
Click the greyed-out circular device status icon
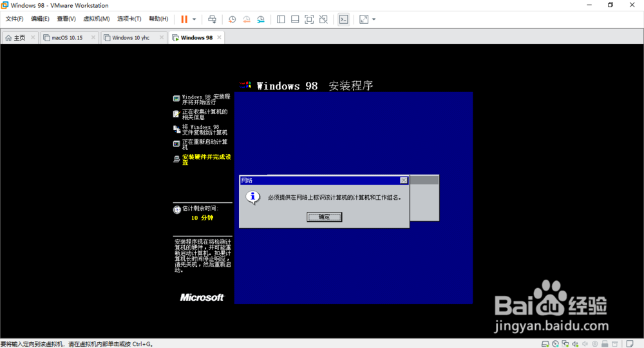[x=594, y=344]
